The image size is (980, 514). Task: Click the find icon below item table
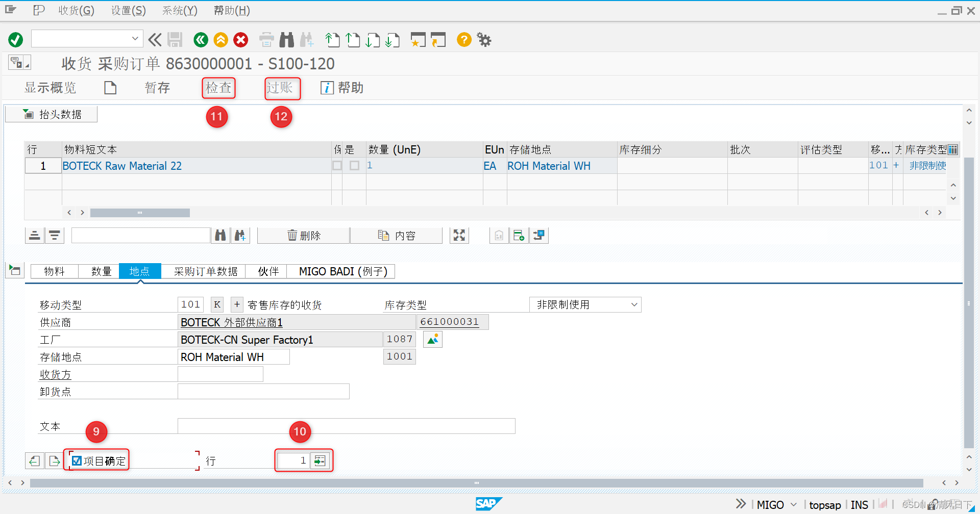220,235
